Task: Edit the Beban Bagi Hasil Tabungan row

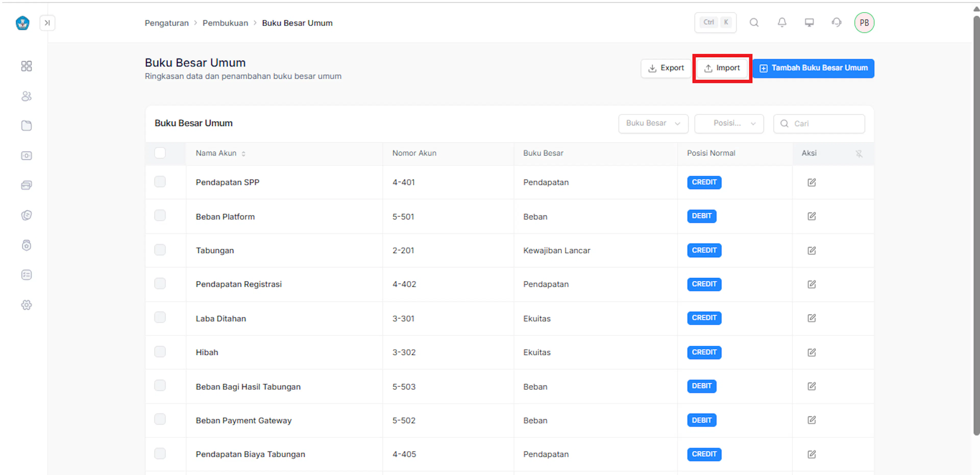Action: pyautogui.click(x=812, y=386)
